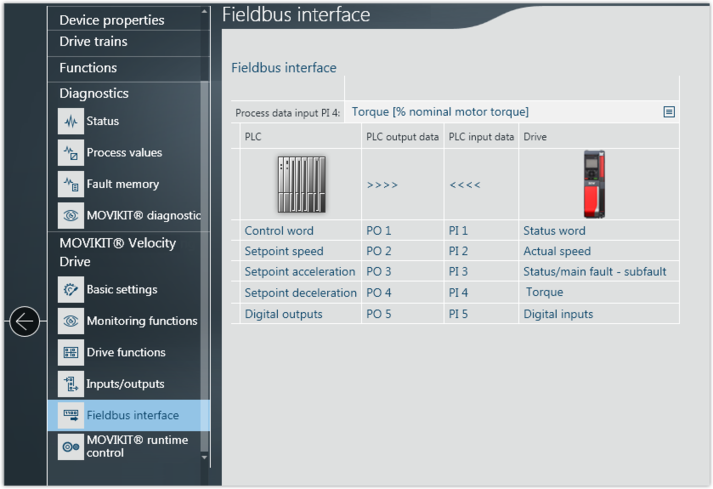Screen dimensions: 713x489
Task: Select the Inputs/outputs icon
Action: pos(70,384)
